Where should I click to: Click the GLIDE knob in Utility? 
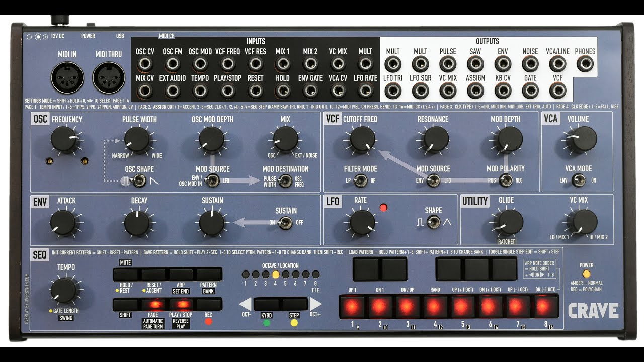(509, 223)
